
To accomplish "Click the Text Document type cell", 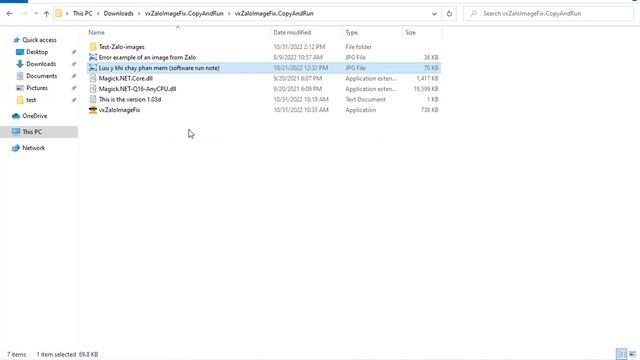I will tap(365, 100).
